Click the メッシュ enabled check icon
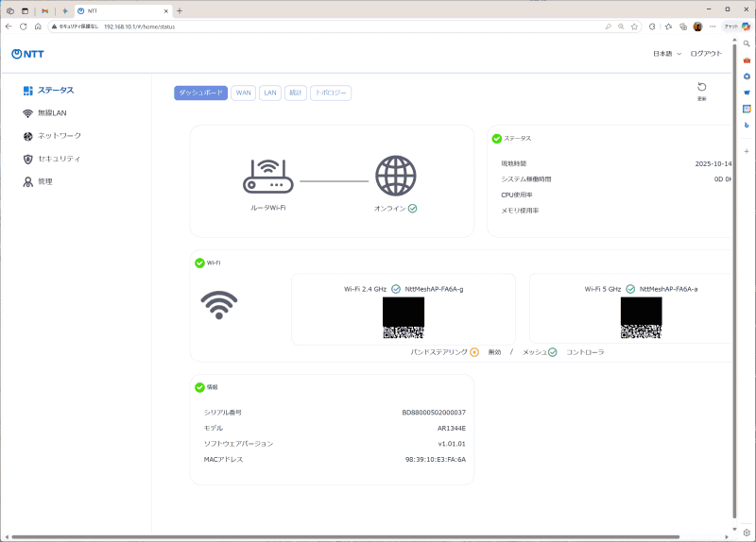 coord(553,352)
